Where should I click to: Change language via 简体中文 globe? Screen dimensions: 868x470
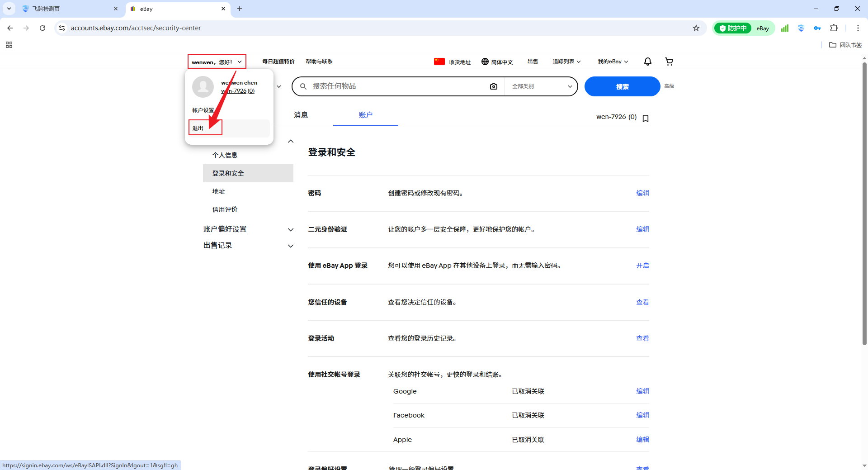pyautogui.click(x=497, y=62)
